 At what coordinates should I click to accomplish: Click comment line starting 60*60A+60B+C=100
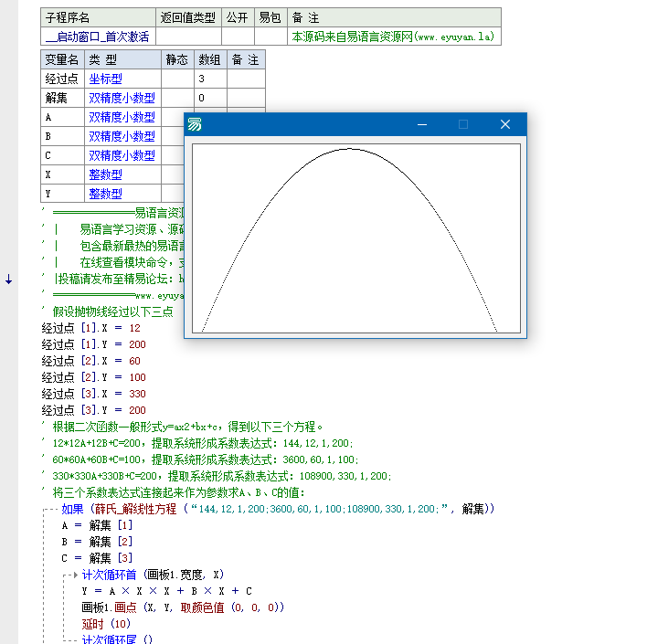pyautogui.click(x=206, y=460)
